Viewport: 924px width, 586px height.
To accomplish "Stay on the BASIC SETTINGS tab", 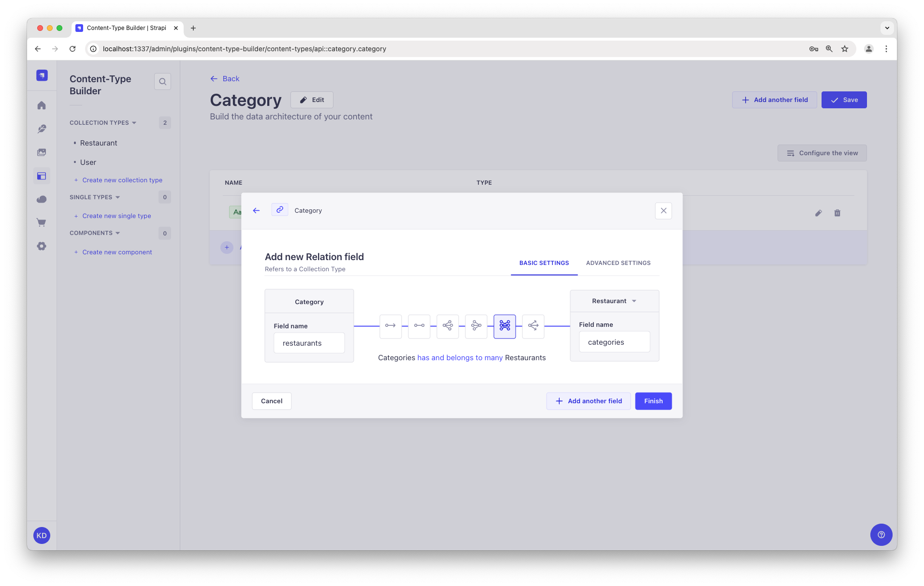I will [x=544, y=263].
